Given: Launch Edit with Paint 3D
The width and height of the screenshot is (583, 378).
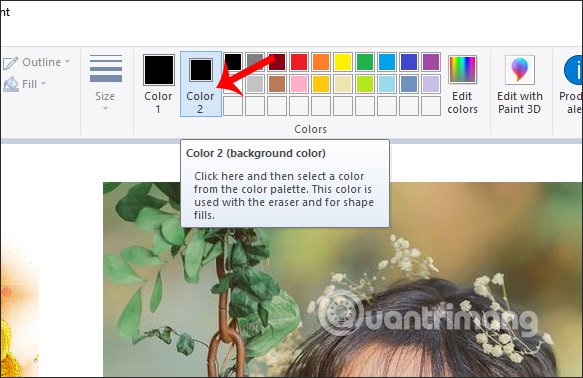Looking at the screenshot, I should [520, 84].
